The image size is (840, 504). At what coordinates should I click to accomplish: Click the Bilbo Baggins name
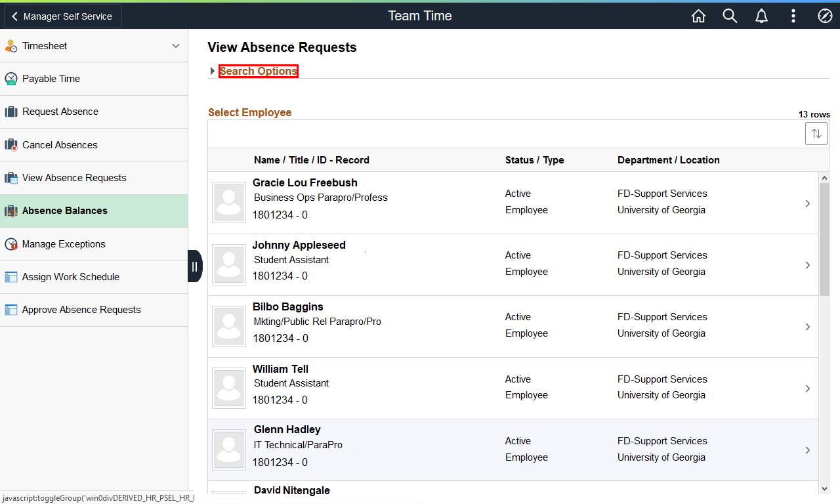tap(288, 306)
